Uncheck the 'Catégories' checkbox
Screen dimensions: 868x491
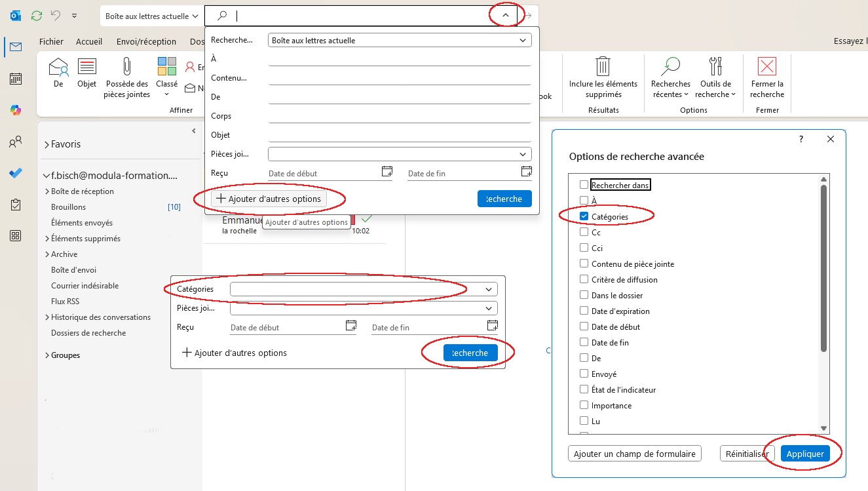tap(584, 216)
